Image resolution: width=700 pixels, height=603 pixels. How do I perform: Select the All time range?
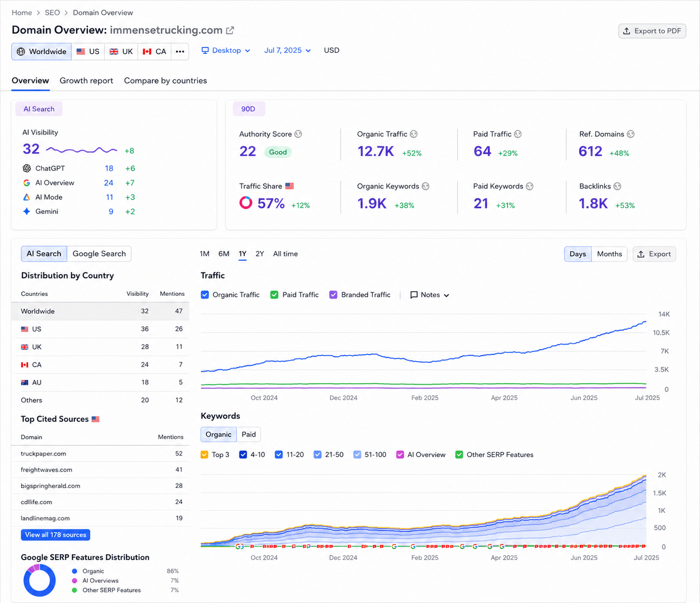(x=285, y=254)
